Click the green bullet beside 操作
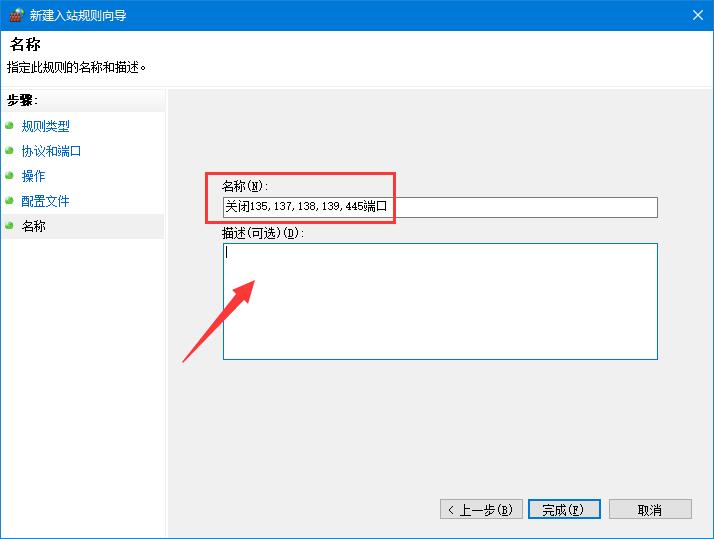714x539 pixels. coord(10,175)
